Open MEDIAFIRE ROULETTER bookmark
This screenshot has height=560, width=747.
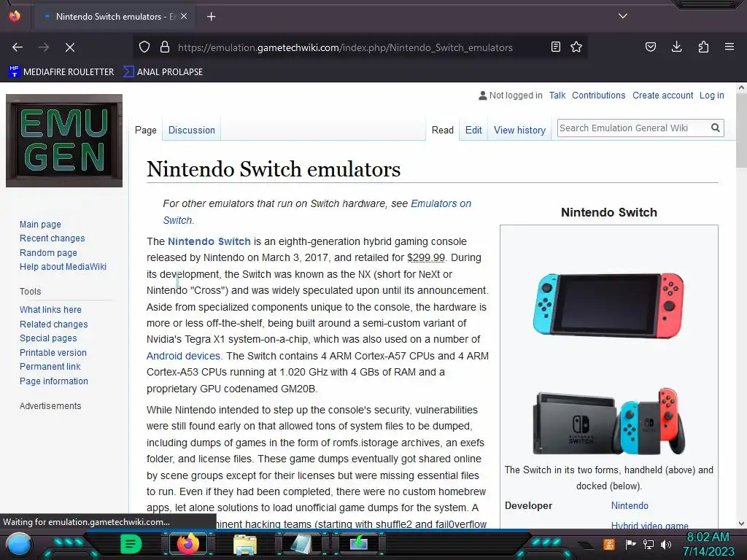click(61, 72)
